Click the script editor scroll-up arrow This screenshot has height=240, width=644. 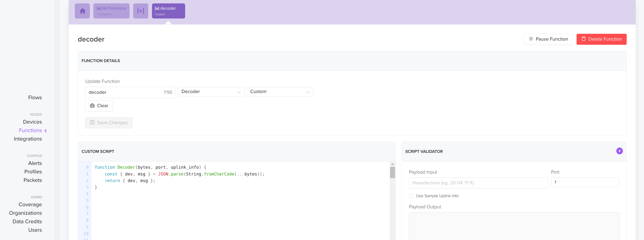[x=392, y=164]
